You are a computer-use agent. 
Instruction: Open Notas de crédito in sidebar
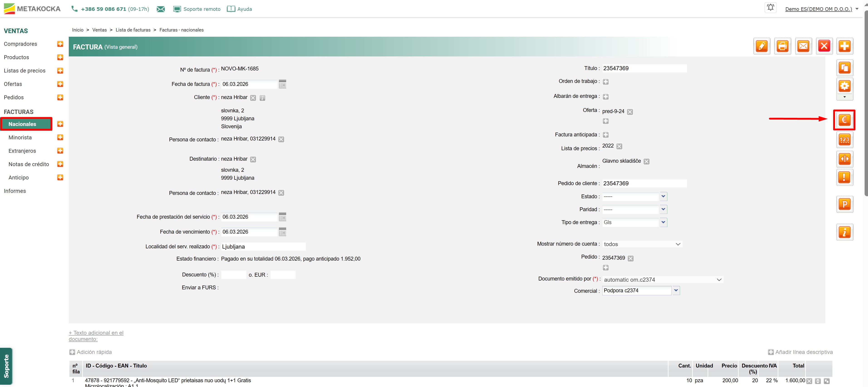click(x=29, y=164)
